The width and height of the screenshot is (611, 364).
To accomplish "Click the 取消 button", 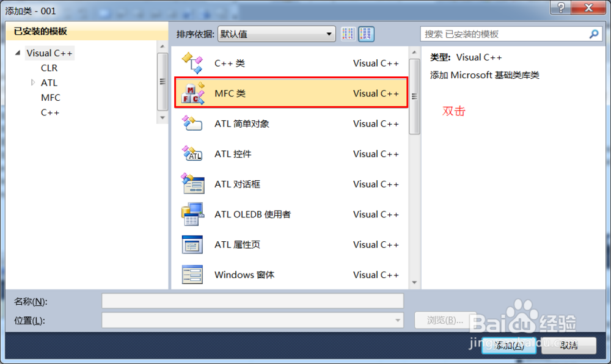I will click(x=568, y=345).
